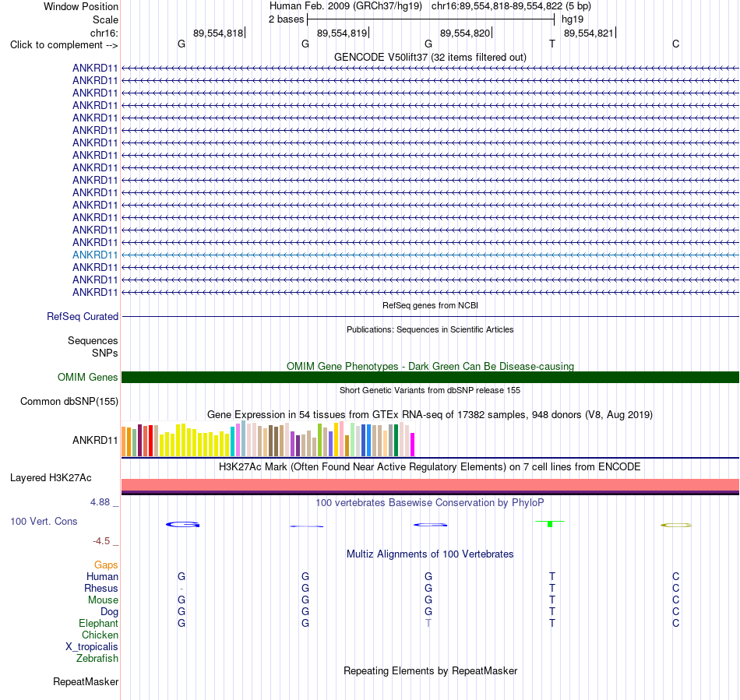Click the chr16:89,554,818-89,554,822 position text
This screenshot has width=740, height=700.
click(x=511, y=6)
